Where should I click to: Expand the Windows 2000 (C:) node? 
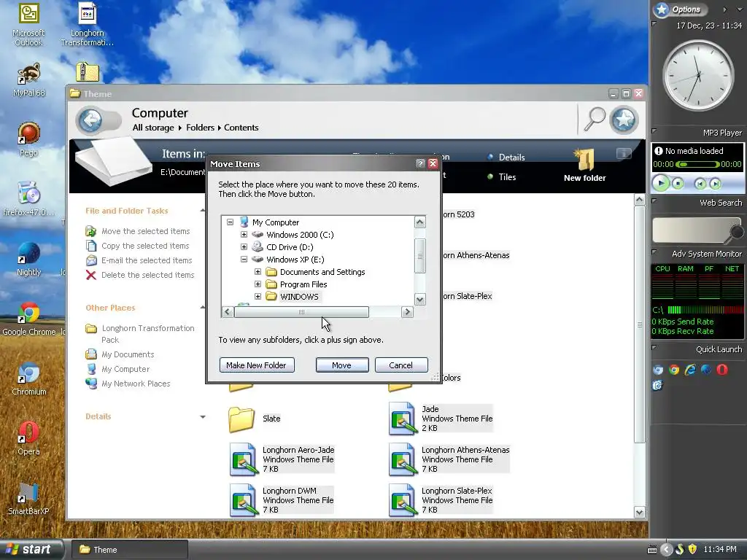click(x=244, y=234)
